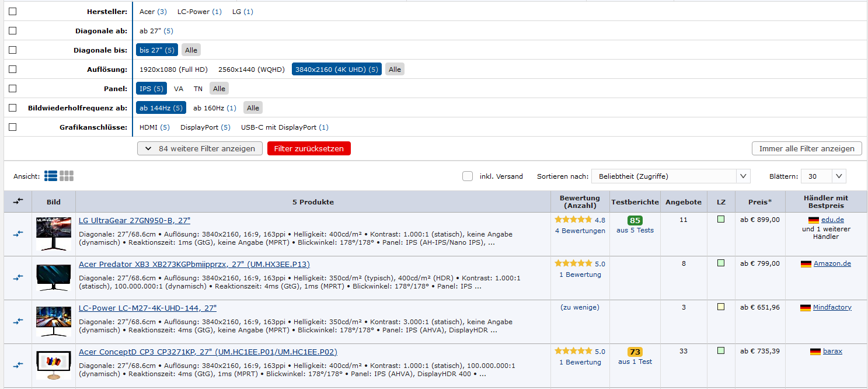Image resolution: width=868 pixels, height=389 pixels.
Task: Open LG UltraGear product thumbnail
Action: (54, 234)
